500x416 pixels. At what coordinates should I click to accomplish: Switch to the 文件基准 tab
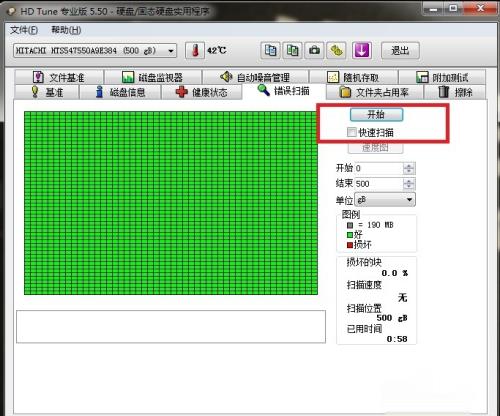click(x=59, y=77)
